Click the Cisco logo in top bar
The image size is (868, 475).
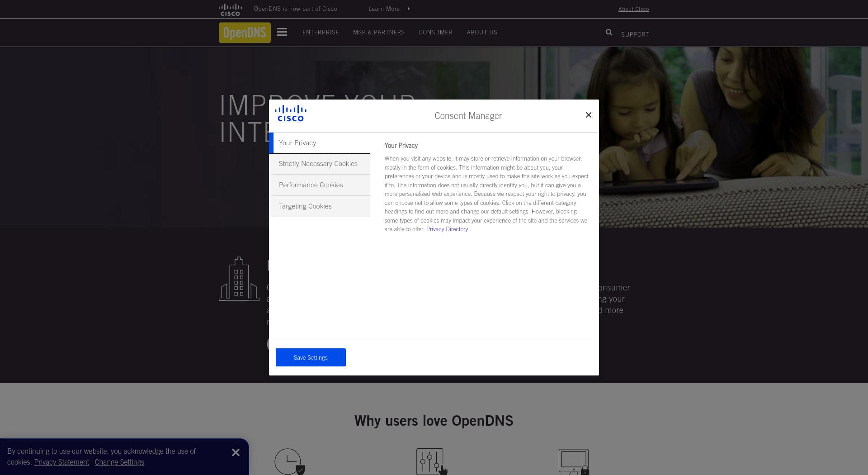(x=230, y=9)
